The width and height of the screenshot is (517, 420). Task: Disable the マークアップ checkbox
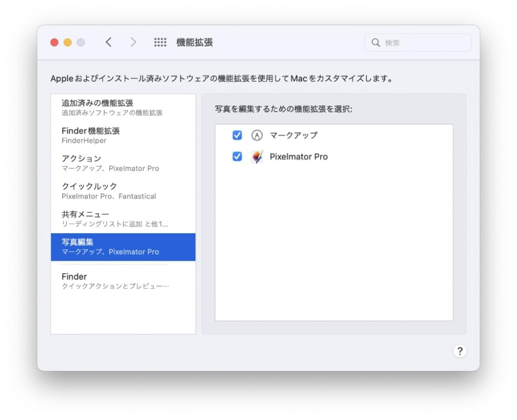click(x=237, y=136)
